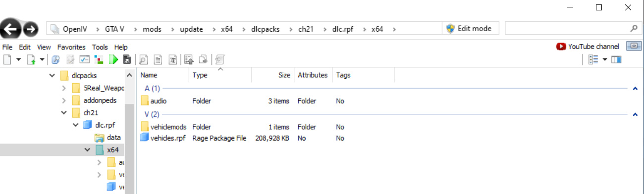This screenshot has width=644, height=194.
Task: Toggle the preview pane icon
Action: 616,60
